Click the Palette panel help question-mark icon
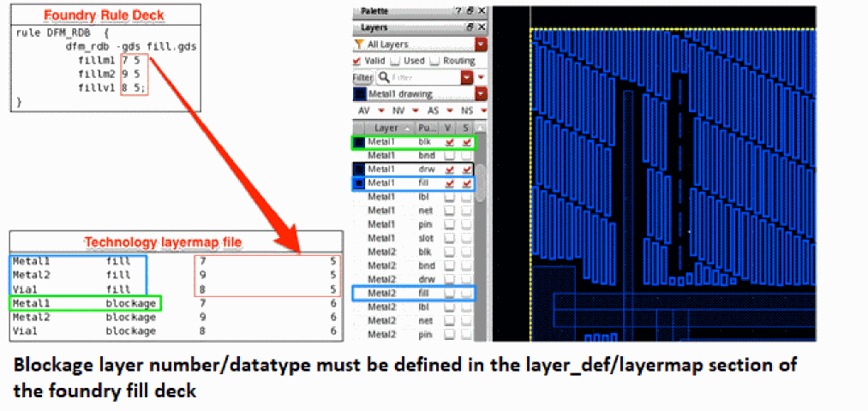 pyautogui.click(x=458, y=10)
